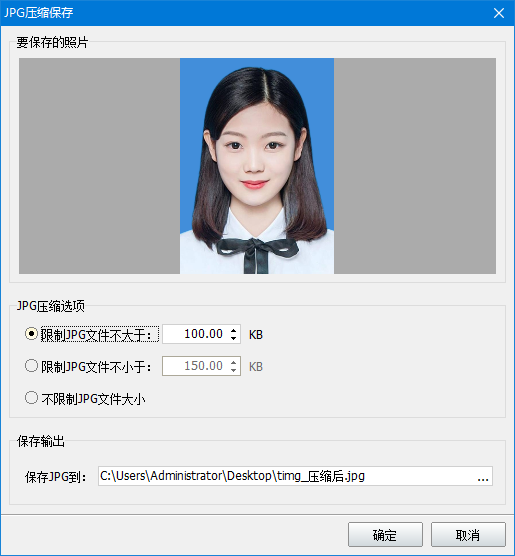Click the KB label beside 100.00

click(x=256, y=334)
